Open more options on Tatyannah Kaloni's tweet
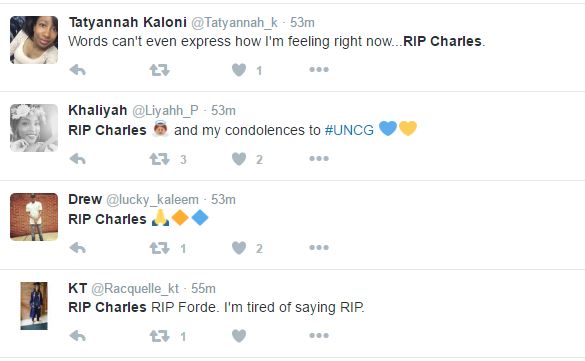 [319, 69]
